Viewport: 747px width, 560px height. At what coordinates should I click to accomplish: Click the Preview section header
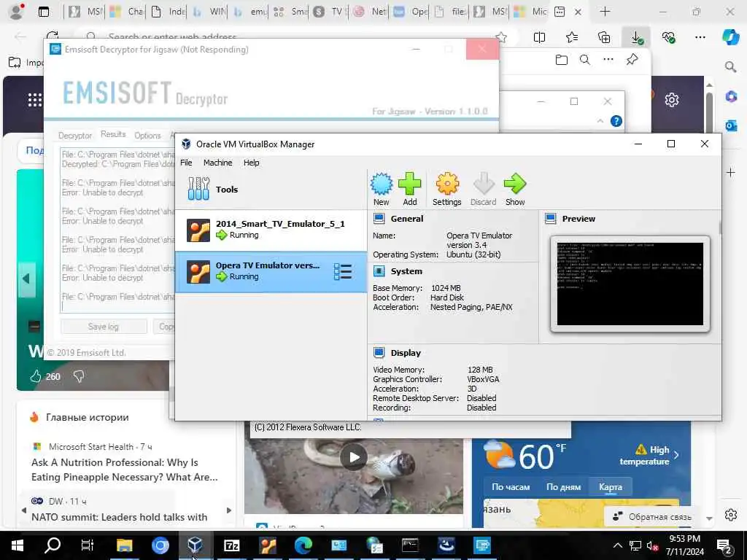tap(578, 219)
